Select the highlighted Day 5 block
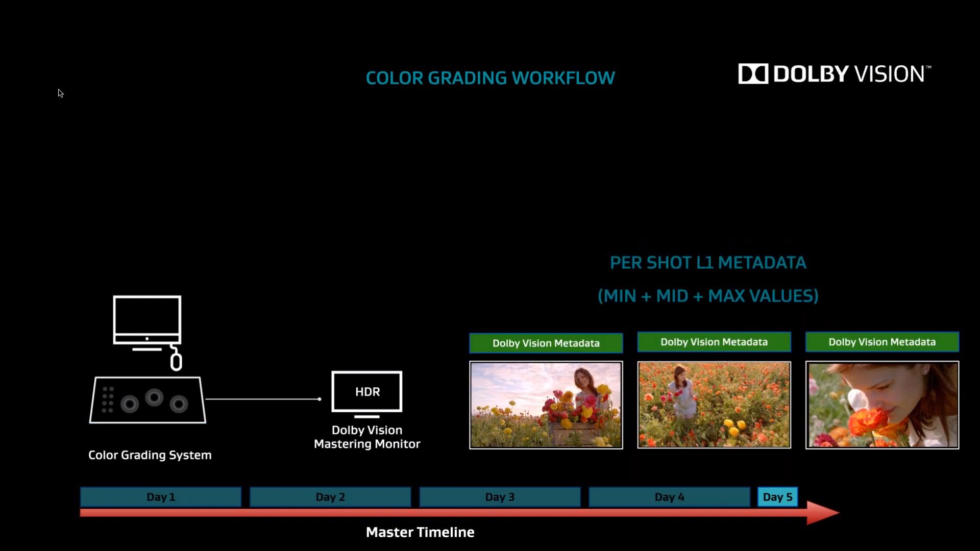 point(777,497)
